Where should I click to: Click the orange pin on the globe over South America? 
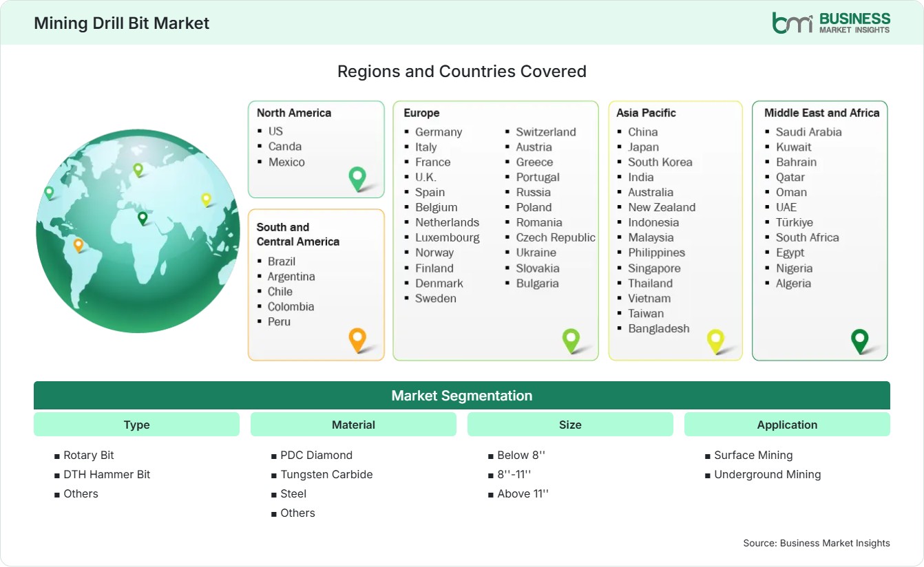(78, 245)
